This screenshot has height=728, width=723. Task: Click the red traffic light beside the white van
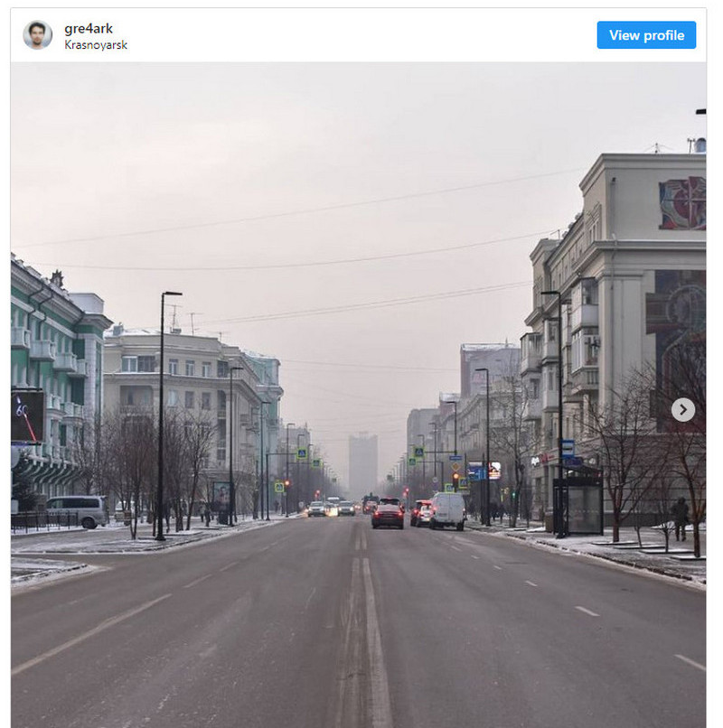coord(455,477)
